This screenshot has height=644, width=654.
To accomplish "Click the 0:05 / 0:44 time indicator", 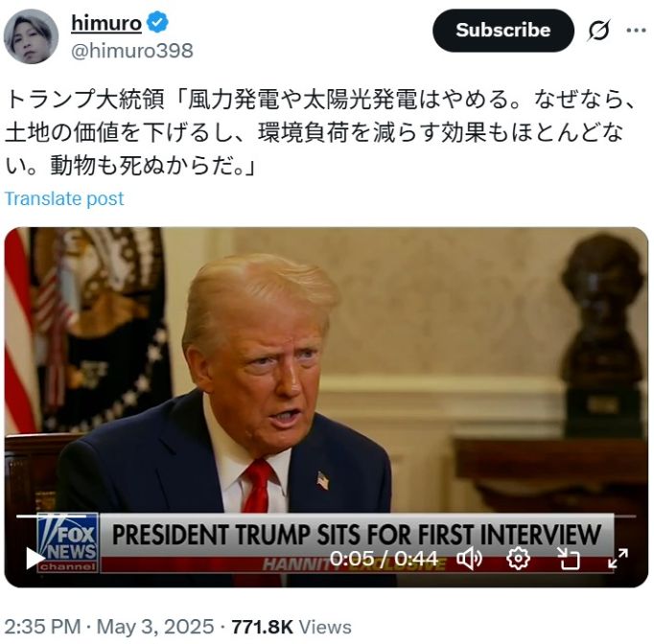I will 384,558.
